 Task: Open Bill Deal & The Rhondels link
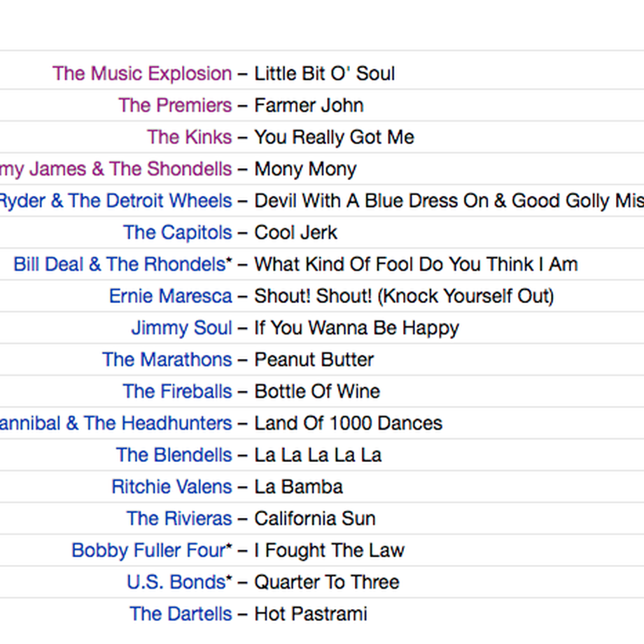coord(122,264)
